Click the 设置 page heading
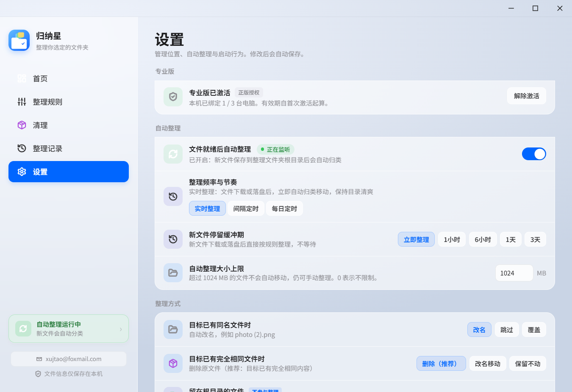 [169, 39]
